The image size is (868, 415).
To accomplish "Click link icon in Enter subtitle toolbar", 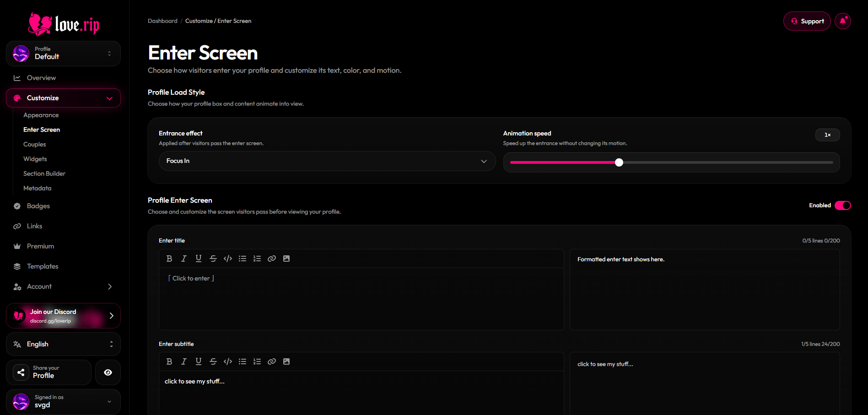I will pyautogui.click(x=272, y=361).
